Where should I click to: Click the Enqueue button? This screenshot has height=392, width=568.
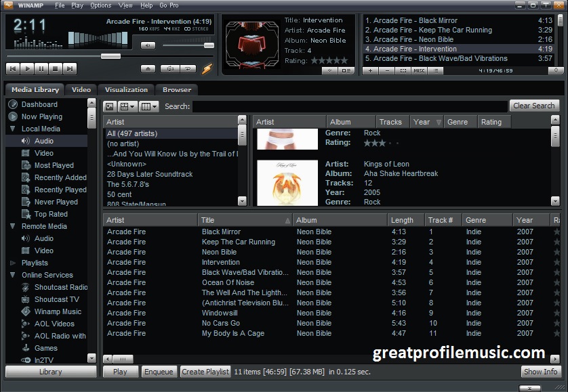coord(159,372)
